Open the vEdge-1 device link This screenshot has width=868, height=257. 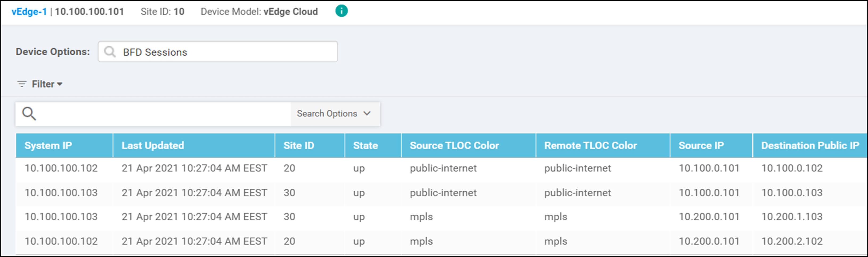pos(29,12)
